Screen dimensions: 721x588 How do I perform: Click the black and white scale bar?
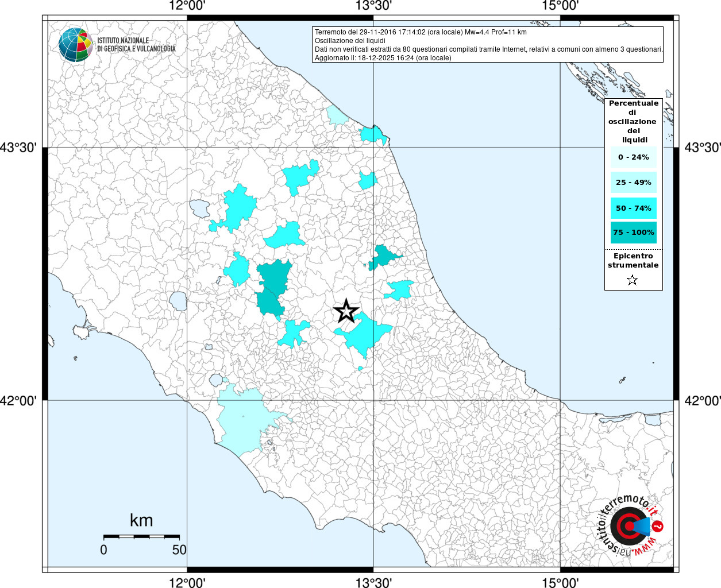point(141,536)
